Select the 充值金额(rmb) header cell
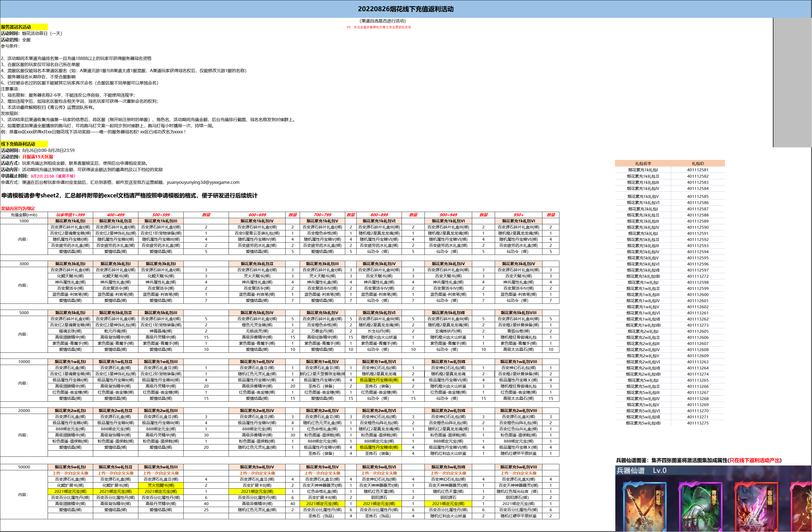This screenshot has height=532, width=812. 24,215
